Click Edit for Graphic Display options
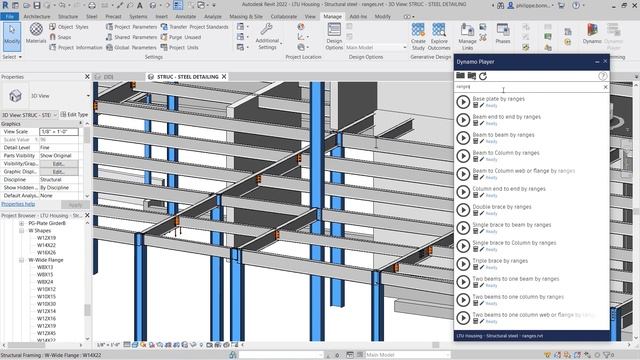640x360 pixels. pos(59,172)
